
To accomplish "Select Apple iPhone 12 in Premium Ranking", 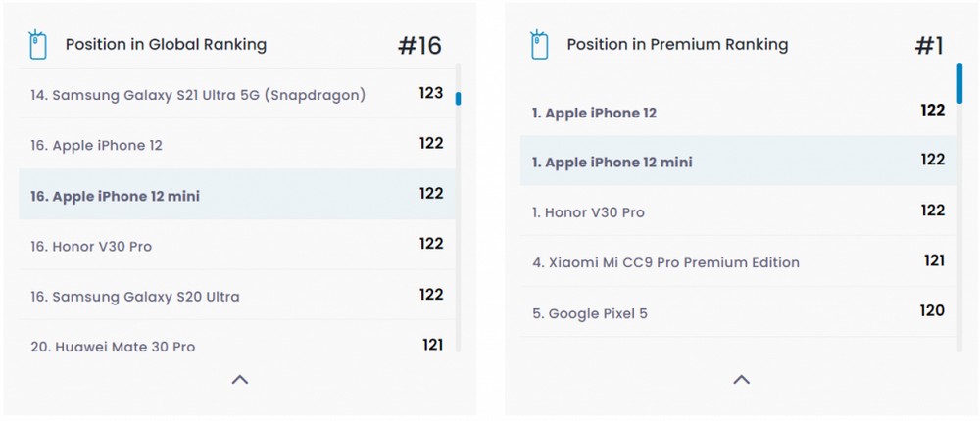I will coord(739,112).
